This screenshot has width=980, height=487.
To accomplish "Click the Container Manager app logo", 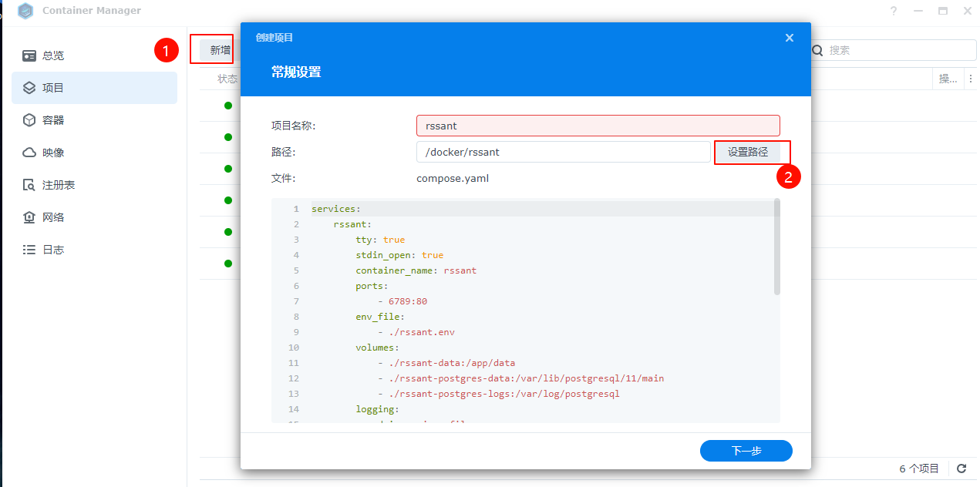I will click(x=25, y=11).
